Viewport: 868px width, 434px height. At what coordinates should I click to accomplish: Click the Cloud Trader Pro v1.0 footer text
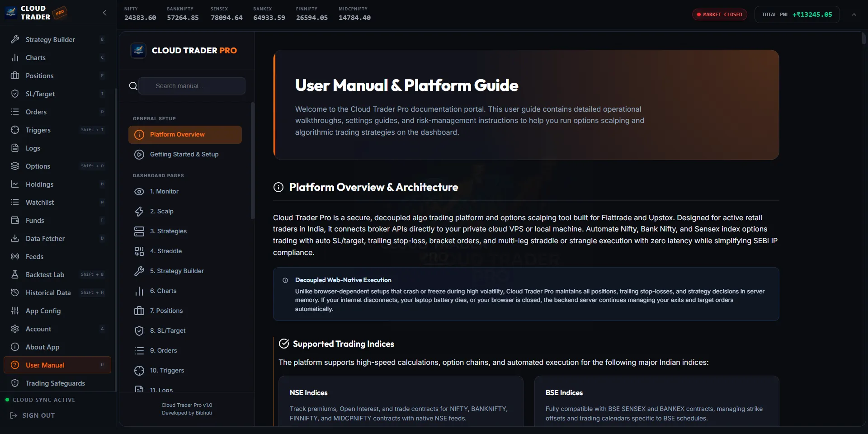click(x=187, y=406)
